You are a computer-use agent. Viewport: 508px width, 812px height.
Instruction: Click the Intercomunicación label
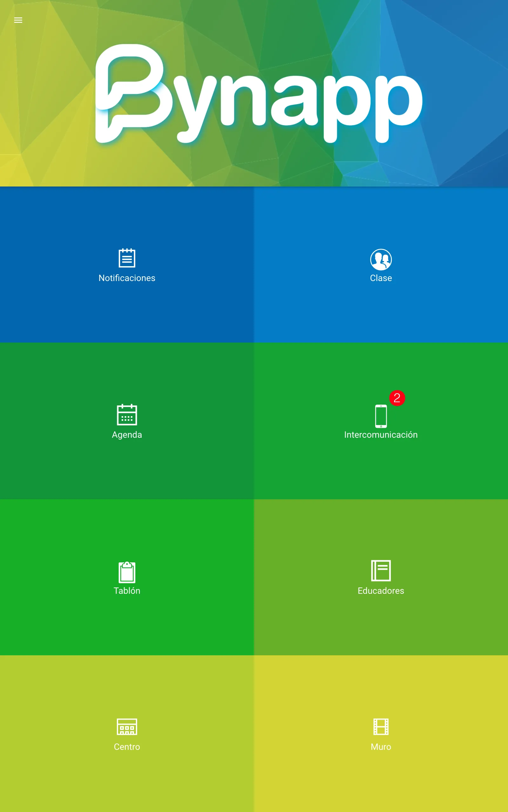[381, 435]
